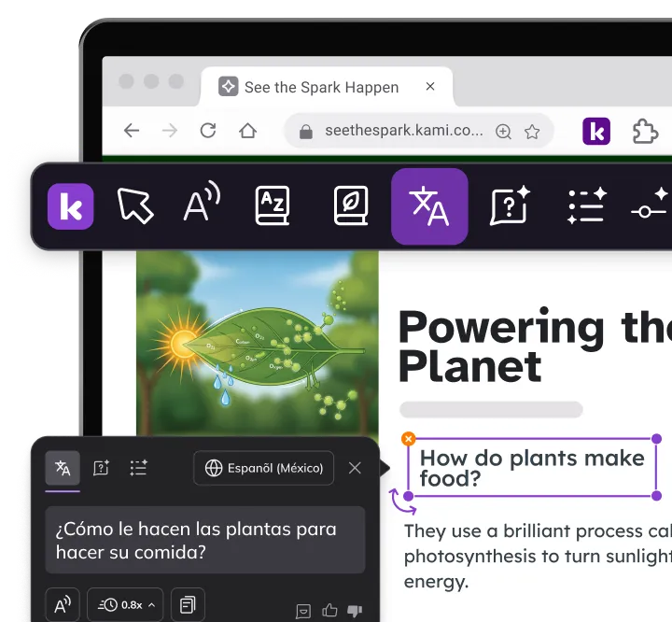Activate the read aloud tool in toolbar
This screenshot has width=672, height=622.
tap(202, 202)
